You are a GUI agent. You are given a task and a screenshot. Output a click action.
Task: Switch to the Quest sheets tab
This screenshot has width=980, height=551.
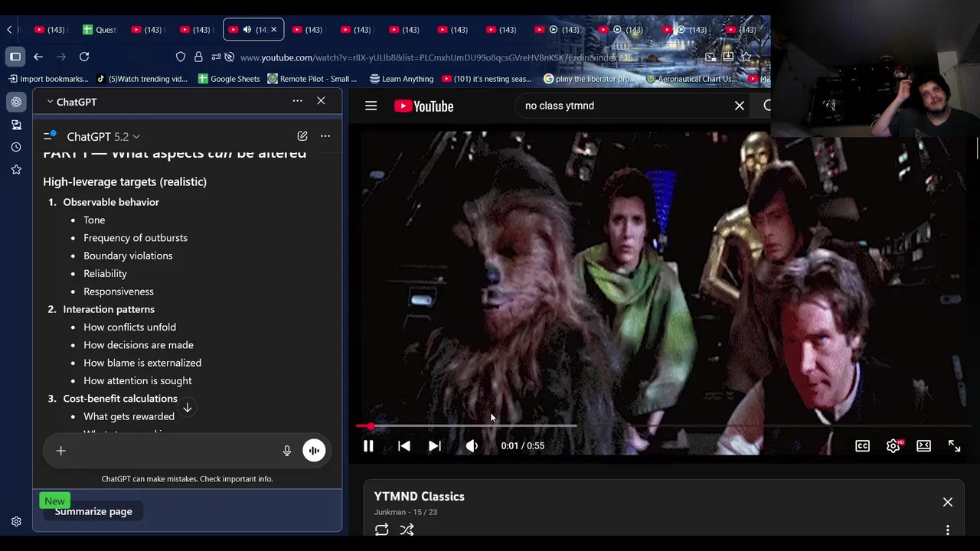coord(100,30)
